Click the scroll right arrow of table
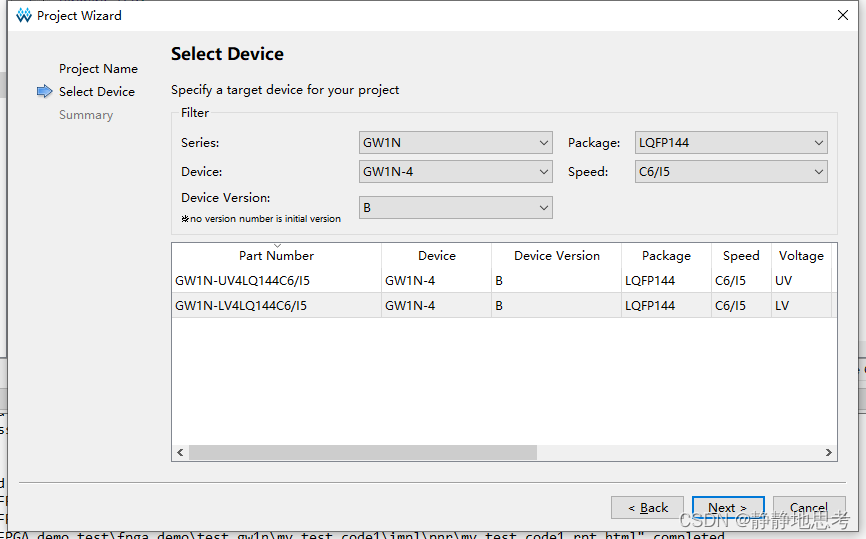866x539 pixels. (x=828, y=452)
